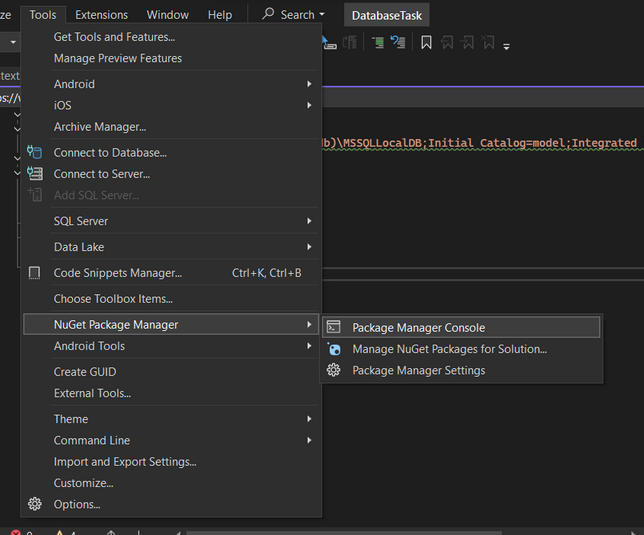
Task: Click the Connect to Database plug icon
Action: [35, 152]
